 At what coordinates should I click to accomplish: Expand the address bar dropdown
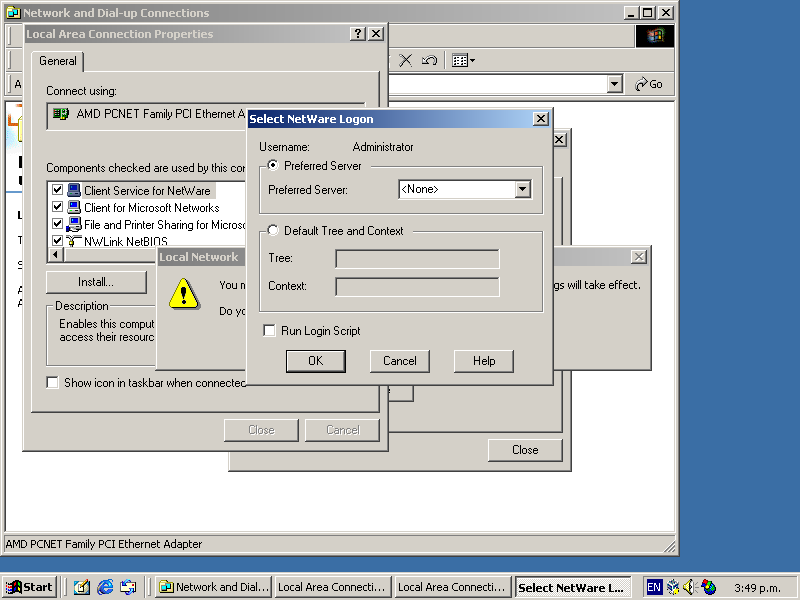click(x=615, y=84)
